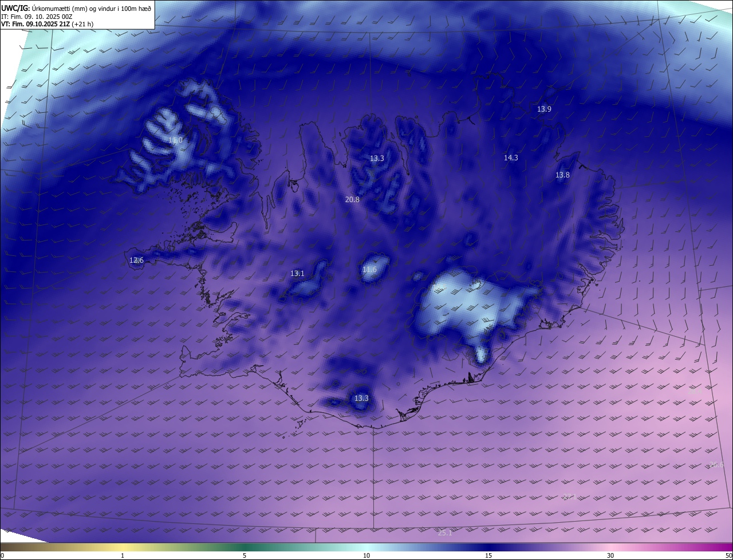Click the 50 tick on the color scale
The image size is (733, 560).
(x=728, y=555)
